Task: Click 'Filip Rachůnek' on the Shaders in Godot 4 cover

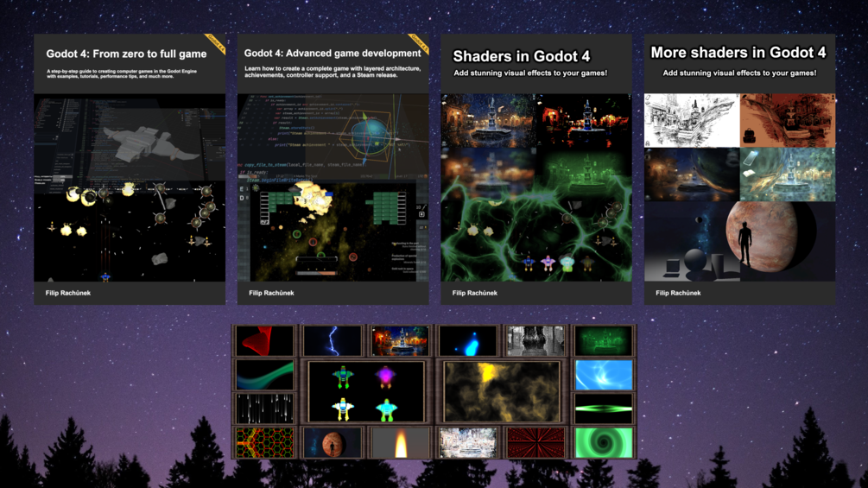Action: (474, 293)
